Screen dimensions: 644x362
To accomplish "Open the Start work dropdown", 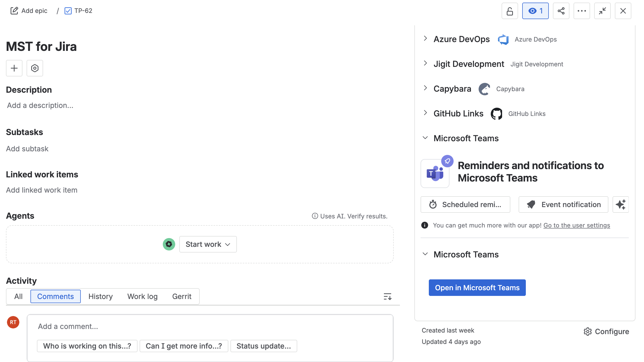I will click(x=208, y=244).
